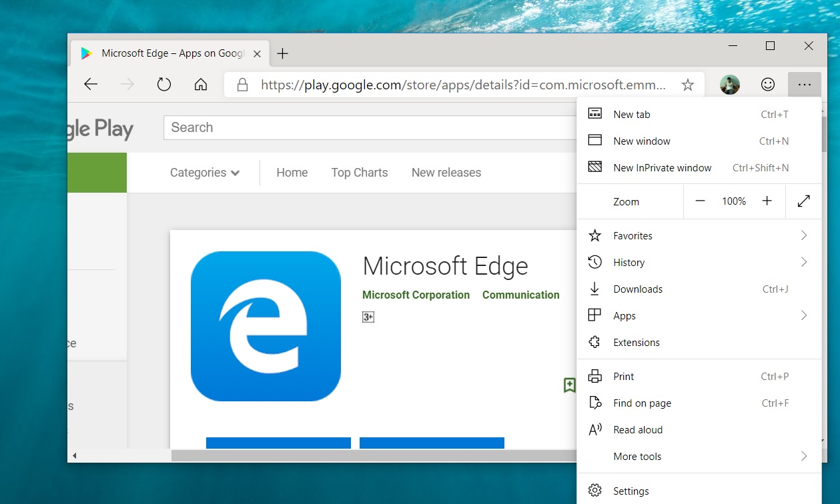Choose Find on page

[699, 403]
